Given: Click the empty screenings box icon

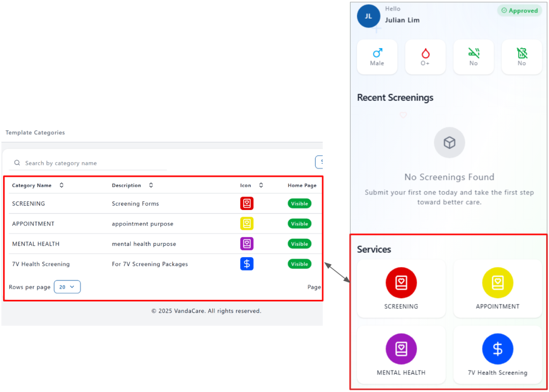Looking at the screenshot, I should (x=449, y=142).
